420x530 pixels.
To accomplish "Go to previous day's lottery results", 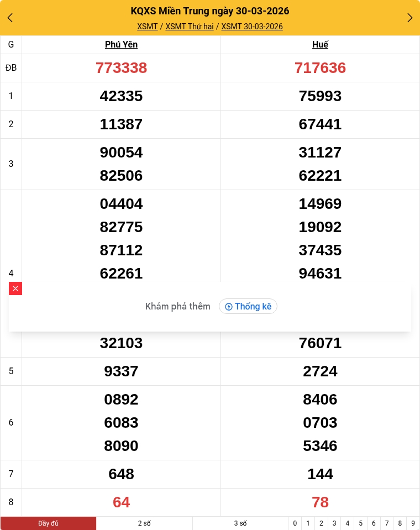I will (10, 18).
